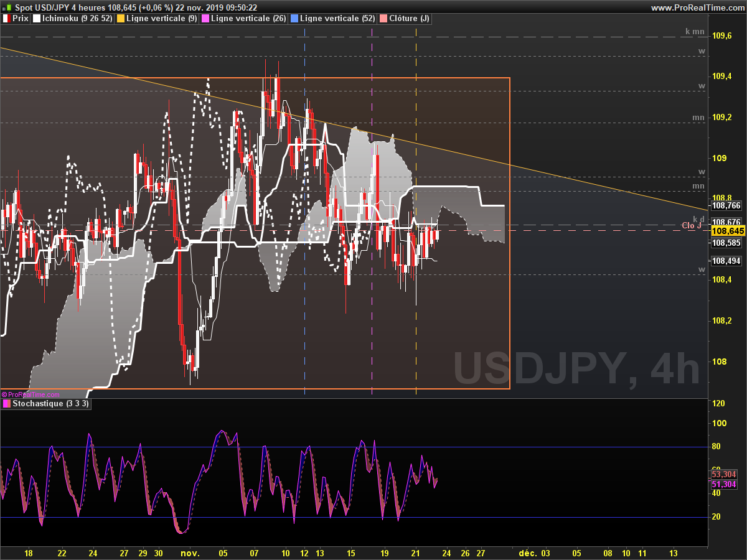
Task: Select the 108,676 price label
Action: tap(726, 222)
